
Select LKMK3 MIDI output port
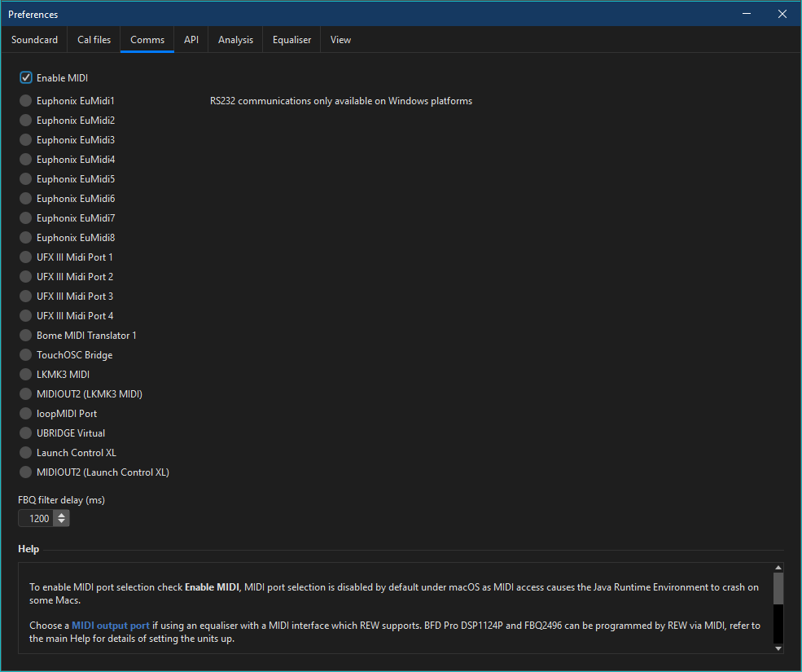[26, 375]
